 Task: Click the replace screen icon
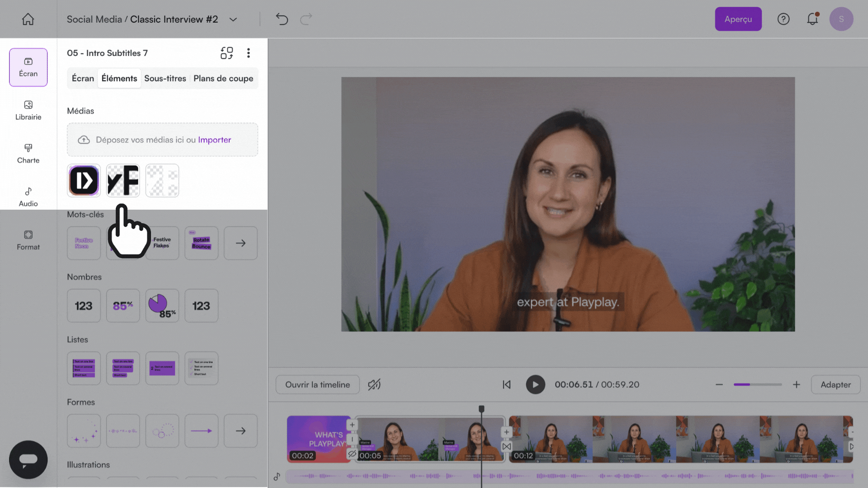(226, 53)
